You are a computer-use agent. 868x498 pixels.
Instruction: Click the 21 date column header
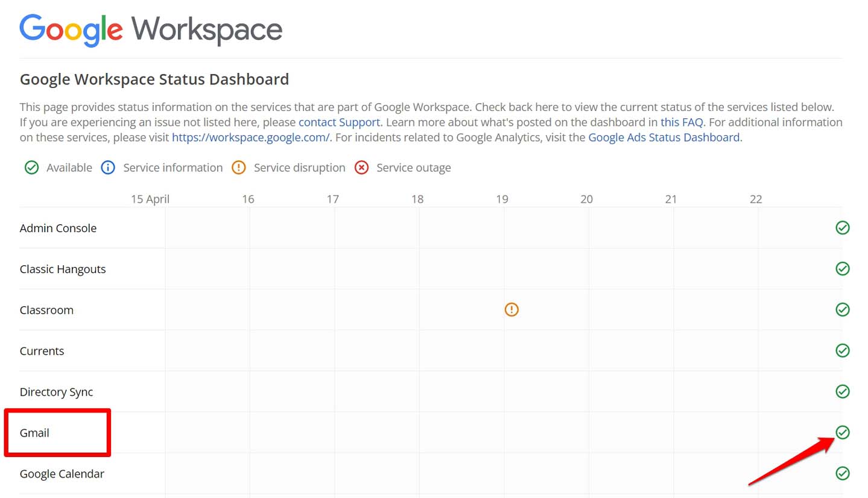(x=671, y=199)
